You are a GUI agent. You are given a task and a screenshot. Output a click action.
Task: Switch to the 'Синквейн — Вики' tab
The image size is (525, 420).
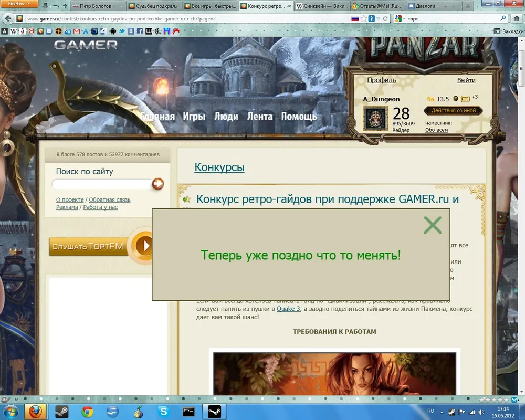click(x=319, y=6)
